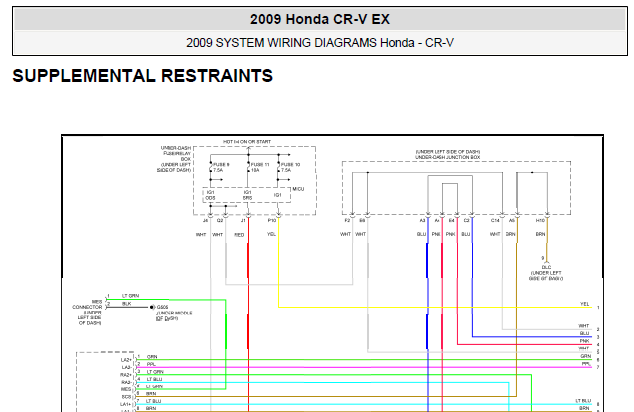Click the 'H10' connector pin label
The height and width of the screenshot is (412, 634).
click(541, 220)
